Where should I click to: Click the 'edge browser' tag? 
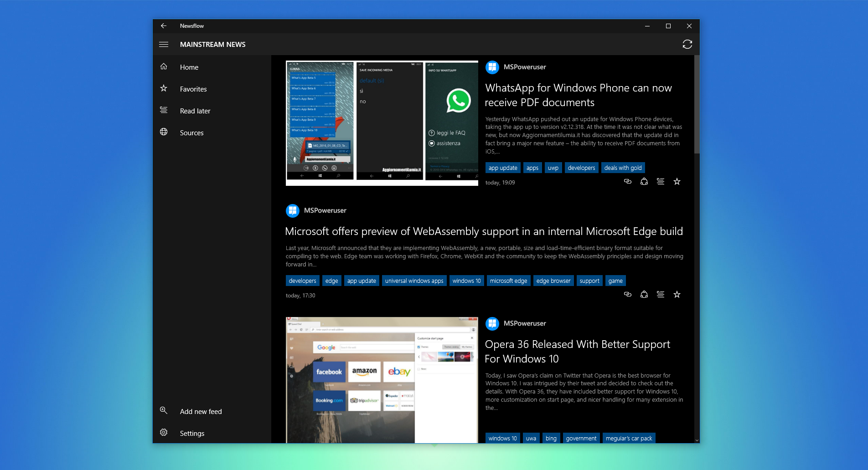point(553,281)
